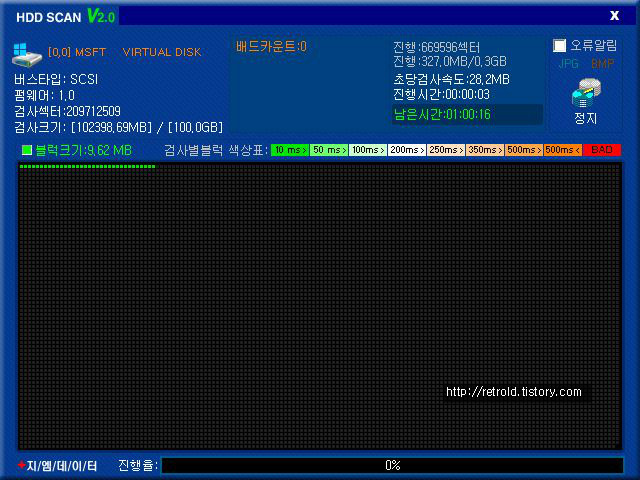The height and width of the screenshot is (480, 640).
Task: Click the 배드카운트:0 bad count text
Action: click(x=271, y=47)
